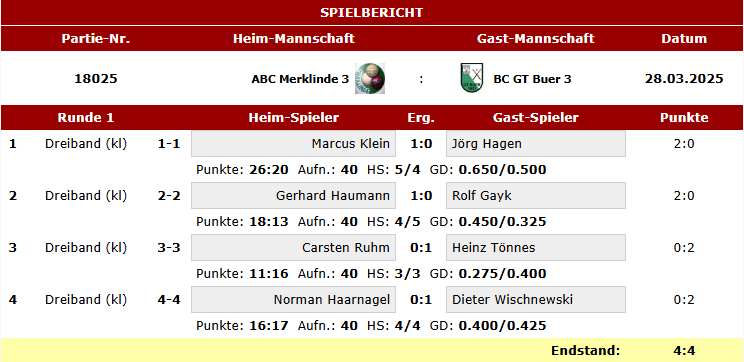Image resolution: width=744 pixels, height=362 pixels.
Task: Select the Carsten Ruhm home player field
Action: [293, 248]
